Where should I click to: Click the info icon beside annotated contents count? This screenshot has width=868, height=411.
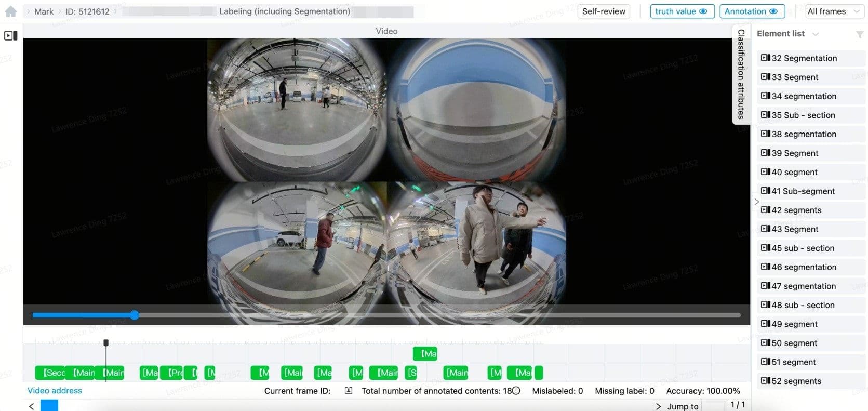[x=516, y=391]
